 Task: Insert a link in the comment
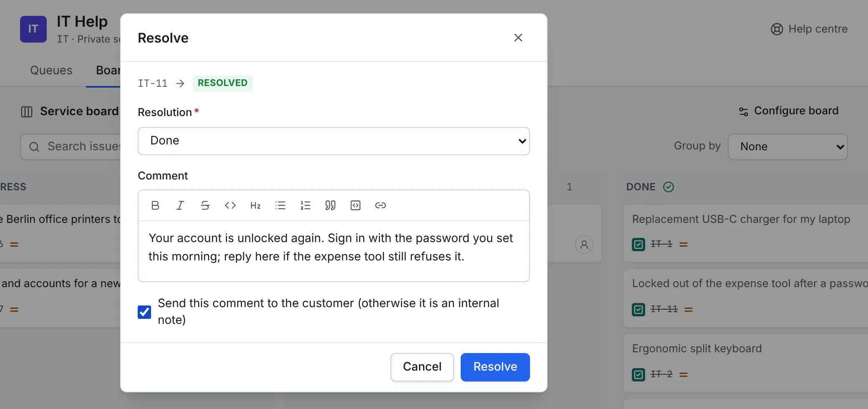coord(381,205)
